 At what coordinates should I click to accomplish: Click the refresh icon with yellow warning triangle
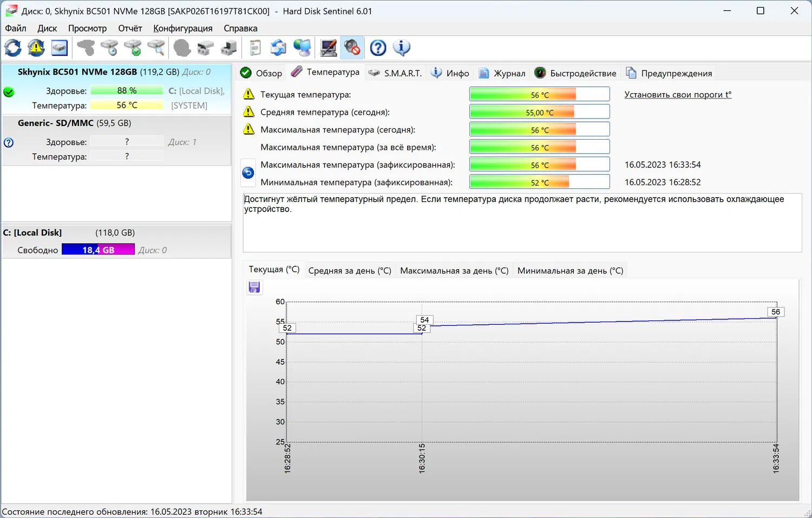[x=36, y=48]
